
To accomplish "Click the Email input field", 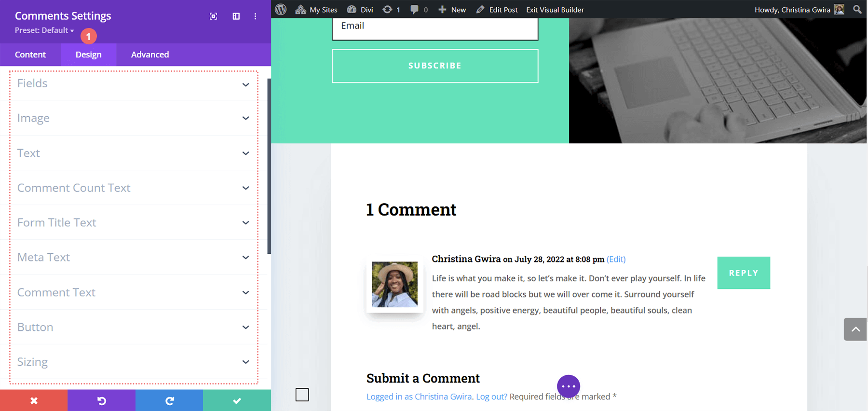I will (434, 28).
